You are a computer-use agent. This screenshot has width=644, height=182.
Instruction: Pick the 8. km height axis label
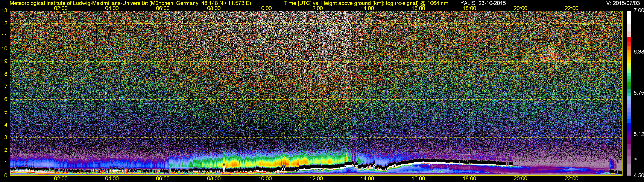point(6,74)
